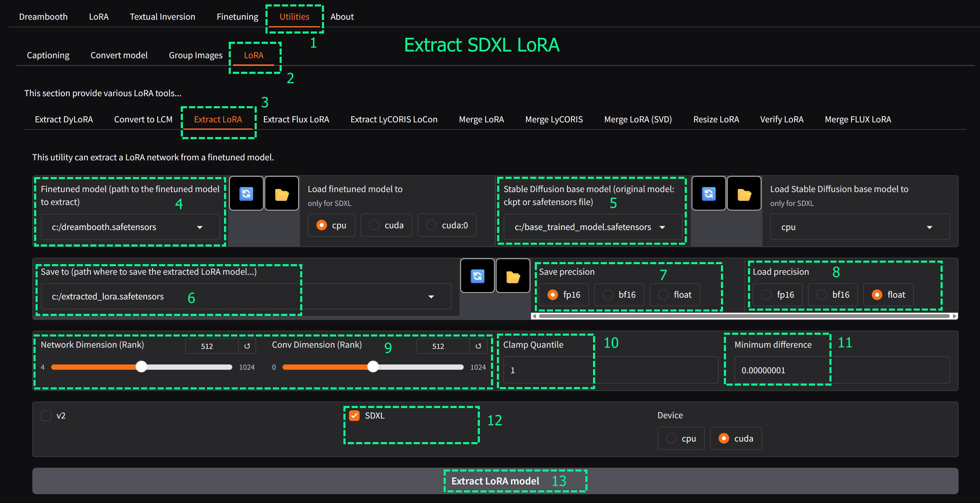980x503 pixels.
Task: Browse folder for base model file
Action: pyautogui.click(x=744, y=194)
